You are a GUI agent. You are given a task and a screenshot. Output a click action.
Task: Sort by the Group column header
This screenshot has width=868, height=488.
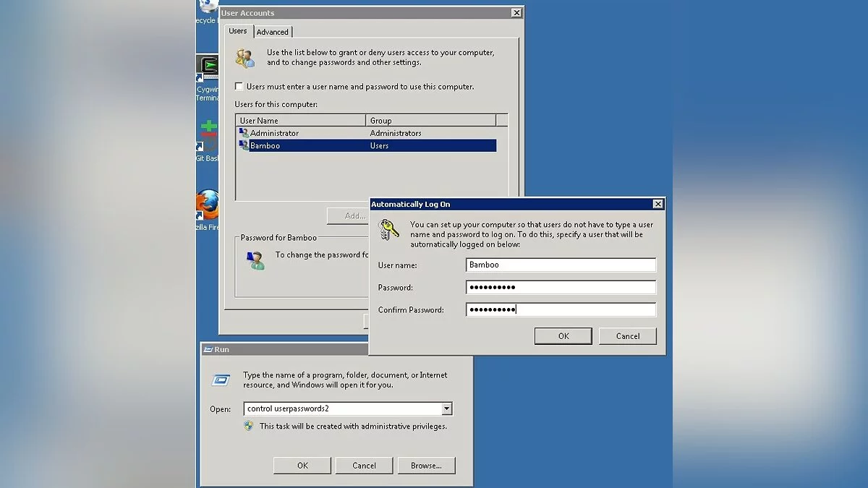[x=431, y=120]
